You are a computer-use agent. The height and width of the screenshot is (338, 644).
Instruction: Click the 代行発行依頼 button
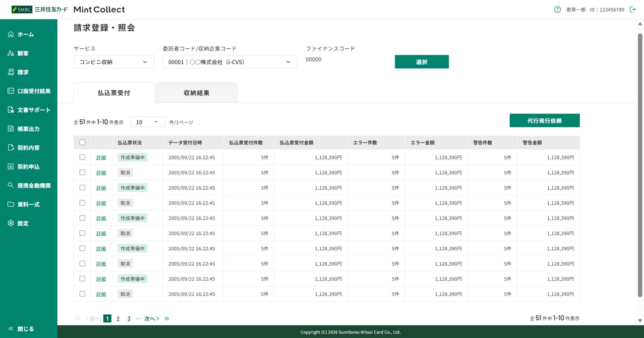pyautogui.click(x=544, y=120)
